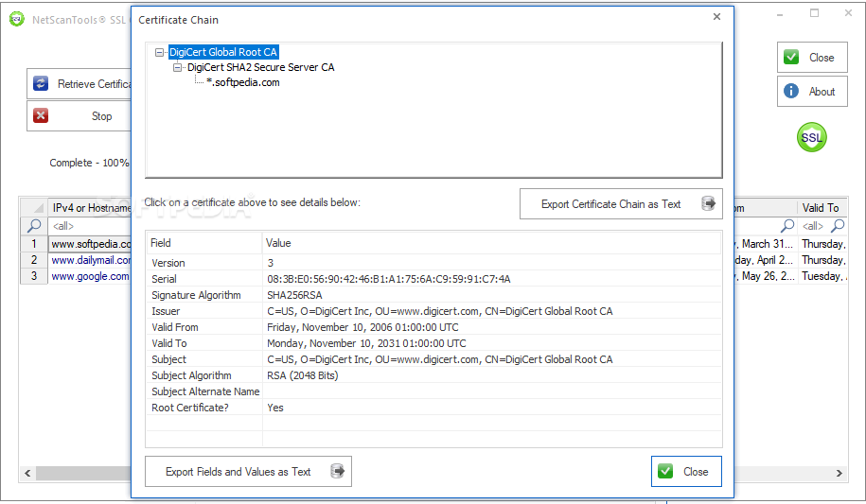This screenshot has height=504, width=866.
Task: Click the Valid From value November 10, 2006
Action: click(x=362, y=327)
